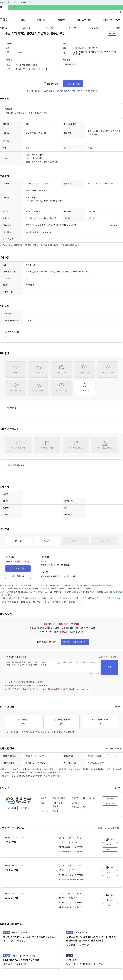Select the 주택자금 지원 icon

16,388
